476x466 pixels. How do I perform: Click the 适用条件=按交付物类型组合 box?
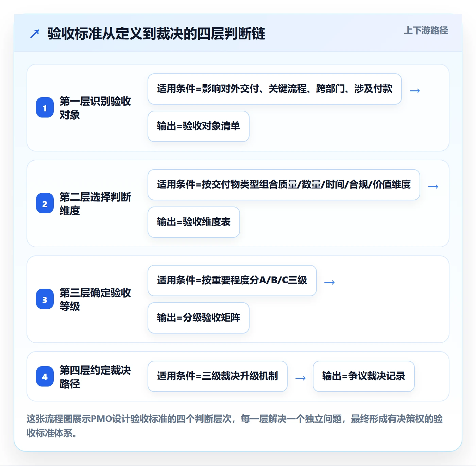[x=284, y=185]
